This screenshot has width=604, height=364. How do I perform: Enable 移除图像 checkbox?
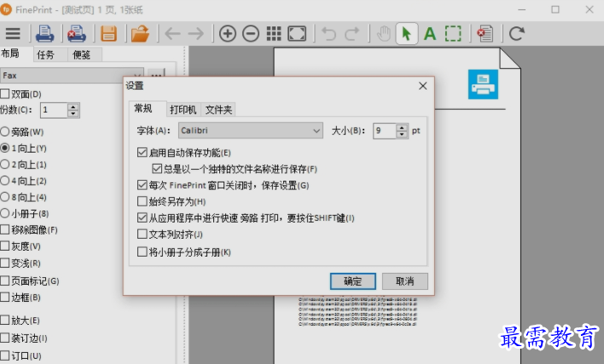coord(5,229)
